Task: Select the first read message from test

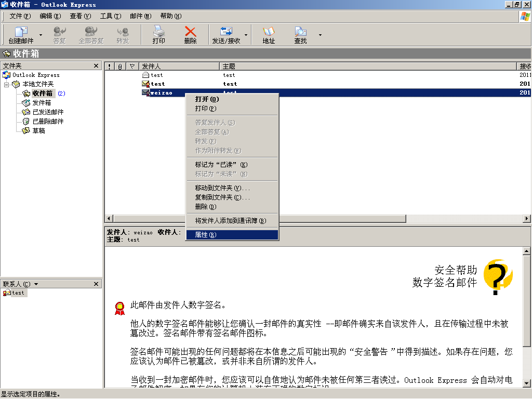Action: pyautogui.click(x=318, y=75)
